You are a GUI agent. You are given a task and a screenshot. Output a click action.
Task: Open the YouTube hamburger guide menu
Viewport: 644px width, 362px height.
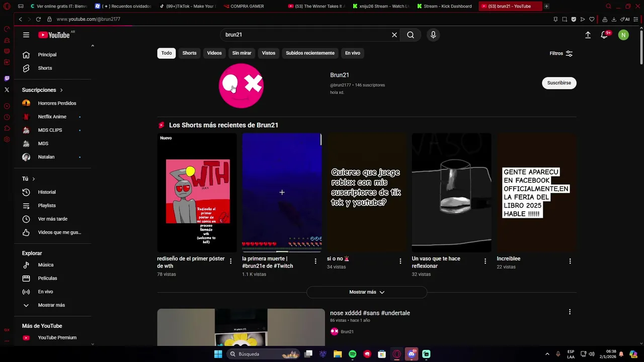pos(26,35)
